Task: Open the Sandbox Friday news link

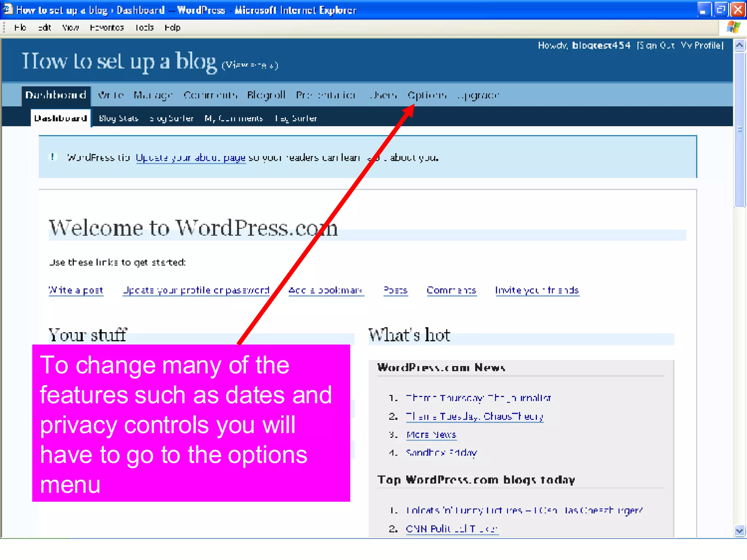Action: coord(441,453)
